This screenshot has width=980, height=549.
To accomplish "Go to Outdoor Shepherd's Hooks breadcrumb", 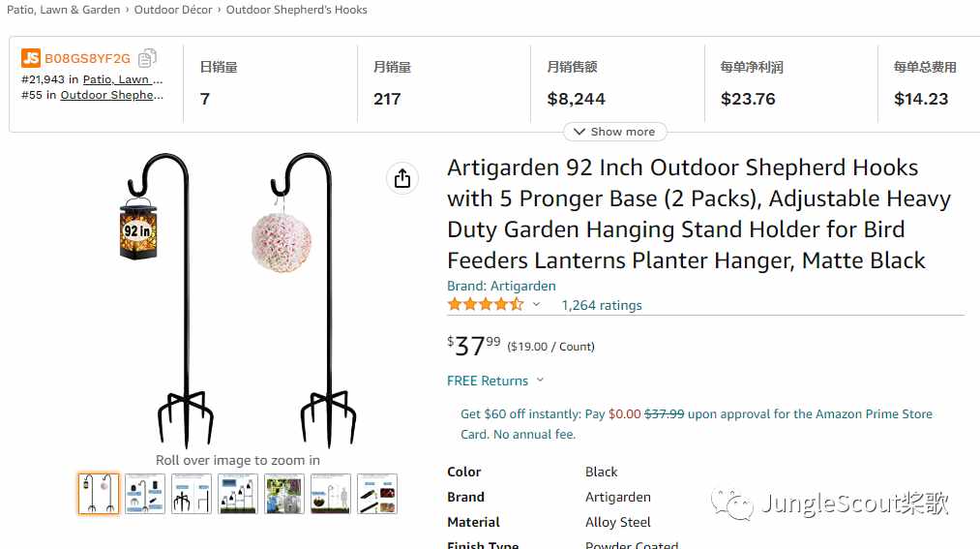I will pyautogui.click(x=297, y=10).
